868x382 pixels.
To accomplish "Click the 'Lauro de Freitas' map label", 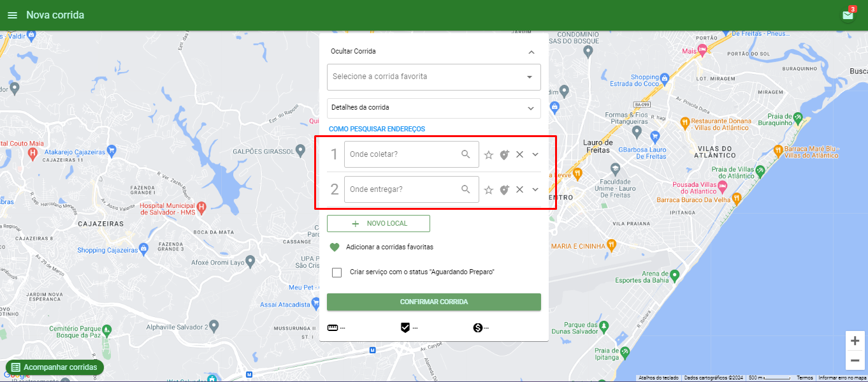I will tap(598, 145).
